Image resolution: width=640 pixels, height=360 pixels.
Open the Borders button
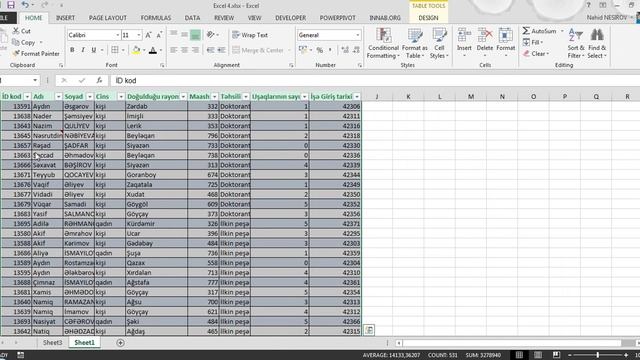pyautogui.click(x=115, y=50)
